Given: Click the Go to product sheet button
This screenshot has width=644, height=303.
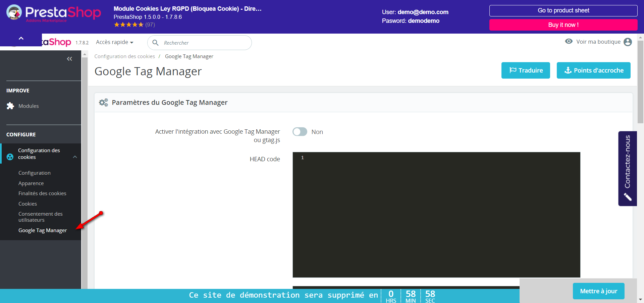Looking at the screenshot, I should [x=563, y=11].
